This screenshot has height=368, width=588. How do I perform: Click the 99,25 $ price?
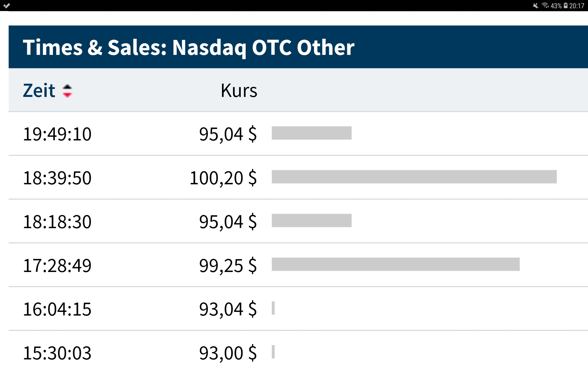click(228, 266)
